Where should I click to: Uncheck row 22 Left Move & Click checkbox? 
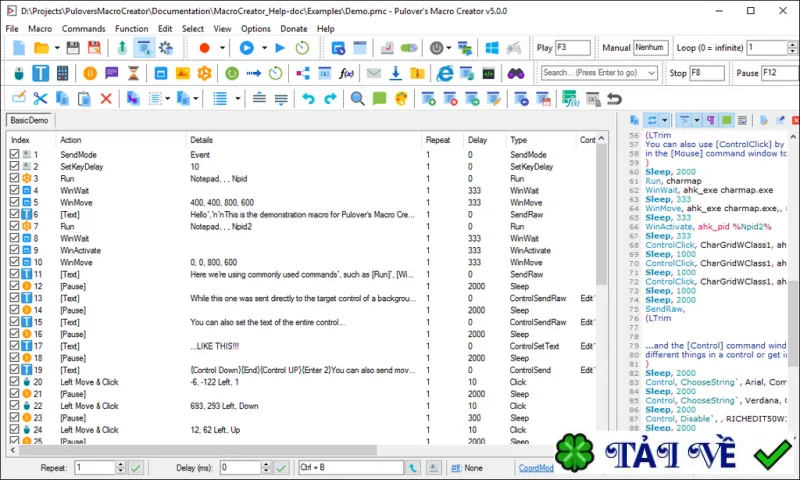[14, 405]
